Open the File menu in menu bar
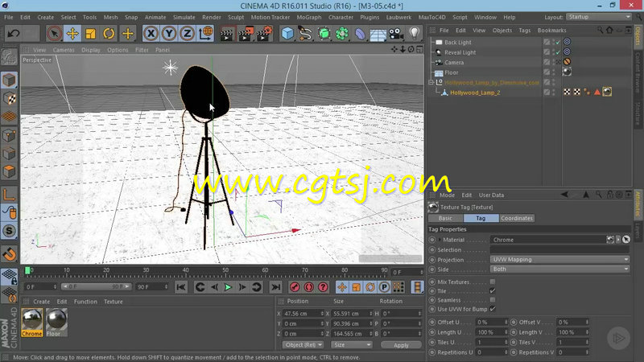 [x=9, y=17]
